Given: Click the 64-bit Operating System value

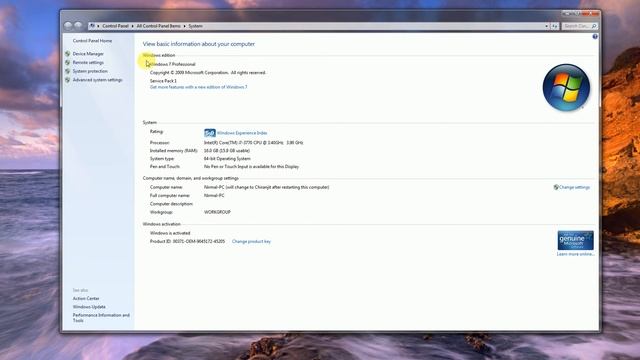Looking at the screenshot, I should coord(227,159).
